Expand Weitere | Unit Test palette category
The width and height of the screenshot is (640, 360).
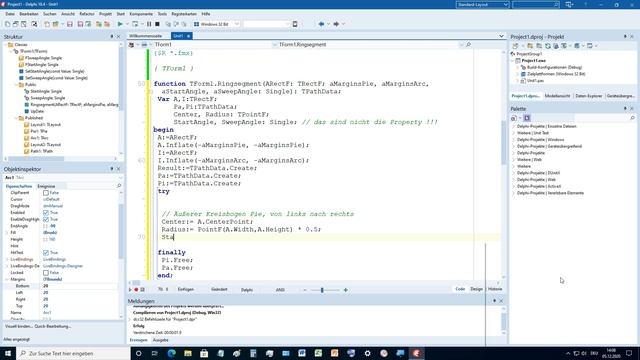pos(513,133)
